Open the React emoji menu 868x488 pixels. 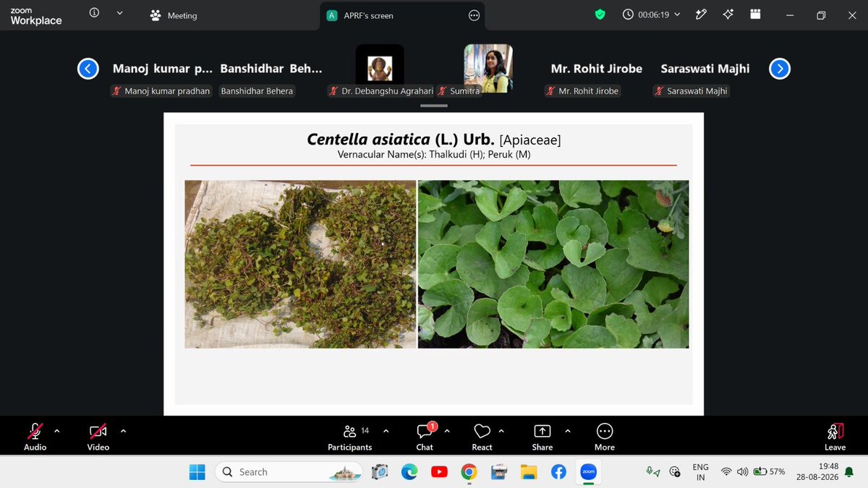[482, 437]
